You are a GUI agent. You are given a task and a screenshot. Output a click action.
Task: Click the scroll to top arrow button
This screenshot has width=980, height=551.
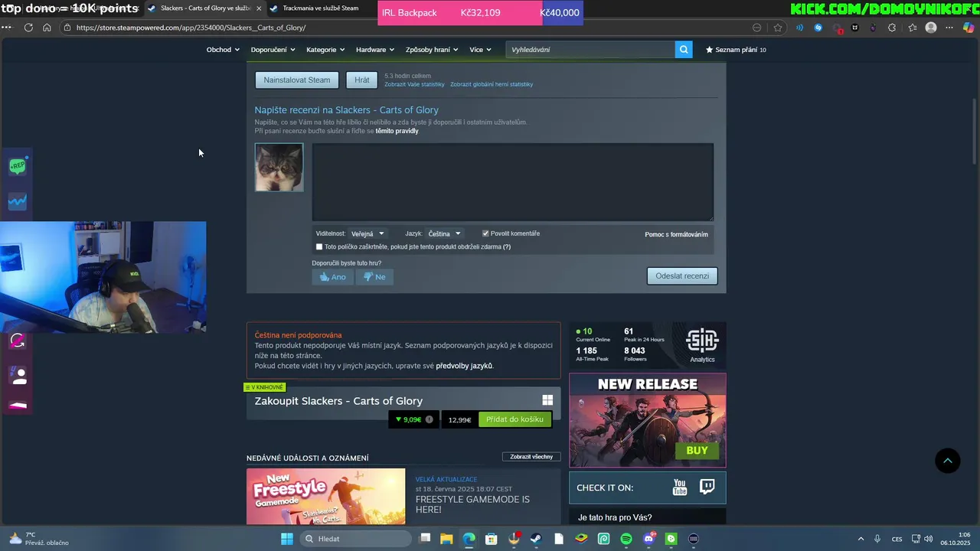click(947, 460)
